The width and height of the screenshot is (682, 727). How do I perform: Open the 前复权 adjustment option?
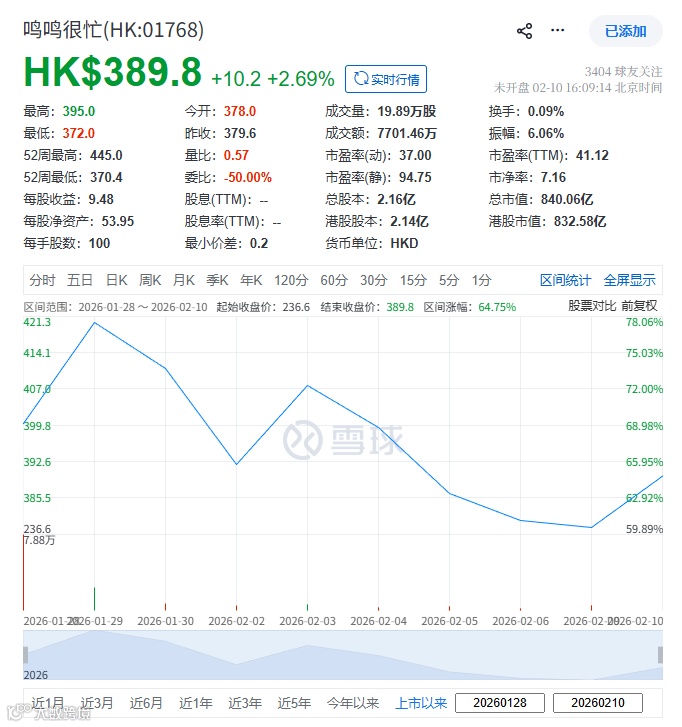[639, 306]
